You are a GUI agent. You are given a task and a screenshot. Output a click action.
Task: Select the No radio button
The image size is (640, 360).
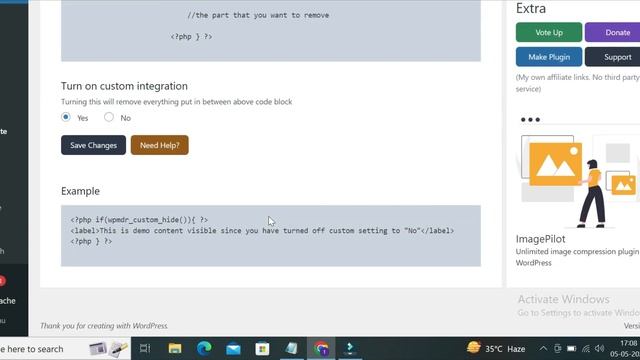coord(109,117)
